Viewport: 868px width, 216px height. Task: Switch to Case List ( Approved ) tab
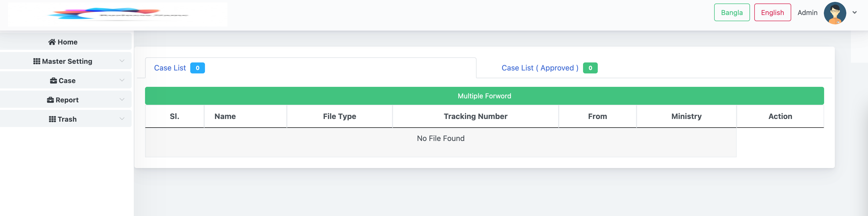[x=540, y=68]
